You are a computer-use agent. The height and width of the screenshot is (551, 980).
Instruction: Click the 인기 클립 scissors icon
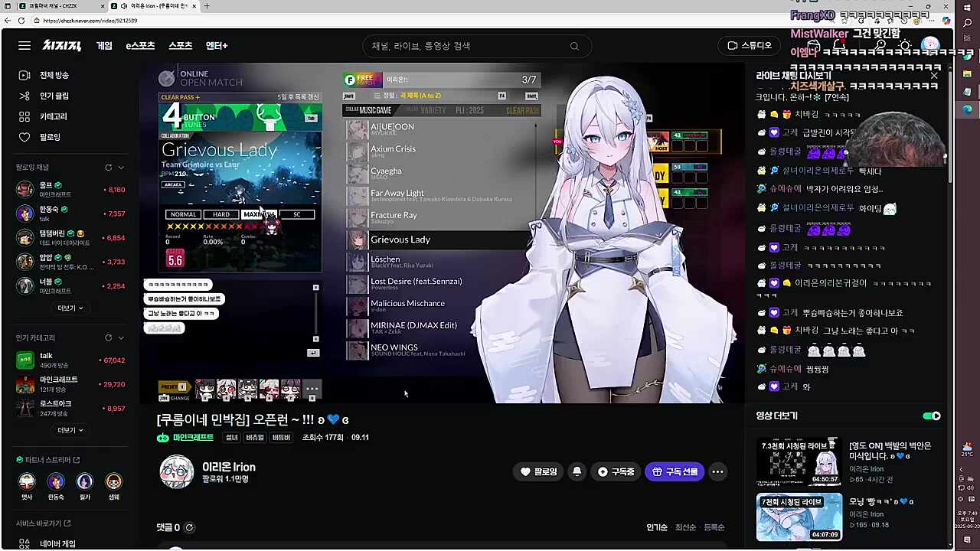[25, 96]
